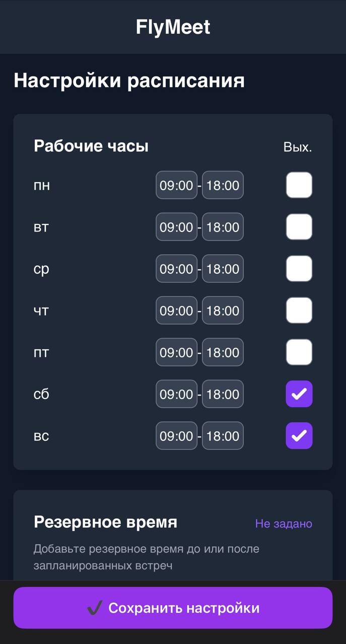The width and height of the screenshot is (346, 644).
Task: Edit Sunday's end time
Action: [x=223, y=436]
